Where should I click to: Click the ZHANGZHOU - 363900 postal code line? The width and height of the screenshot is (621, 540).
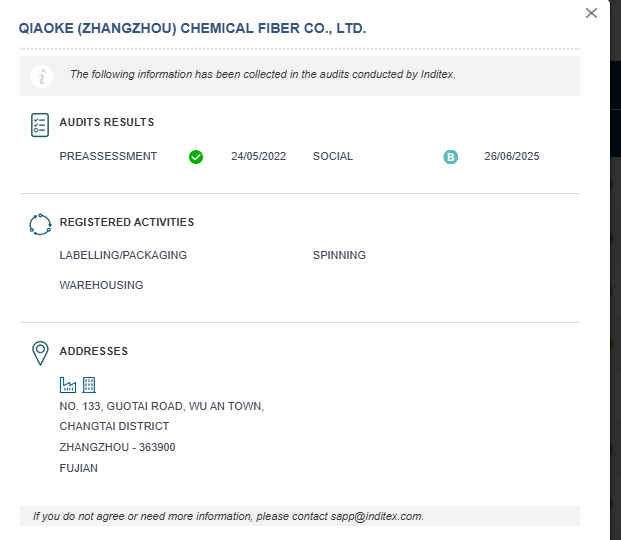117,448
